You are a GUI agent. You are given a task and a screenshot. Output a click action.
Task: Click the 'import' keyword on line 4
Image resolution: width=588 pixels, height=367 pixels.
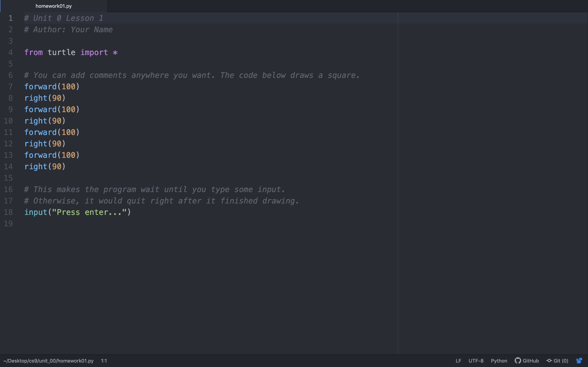coord(94,52)
